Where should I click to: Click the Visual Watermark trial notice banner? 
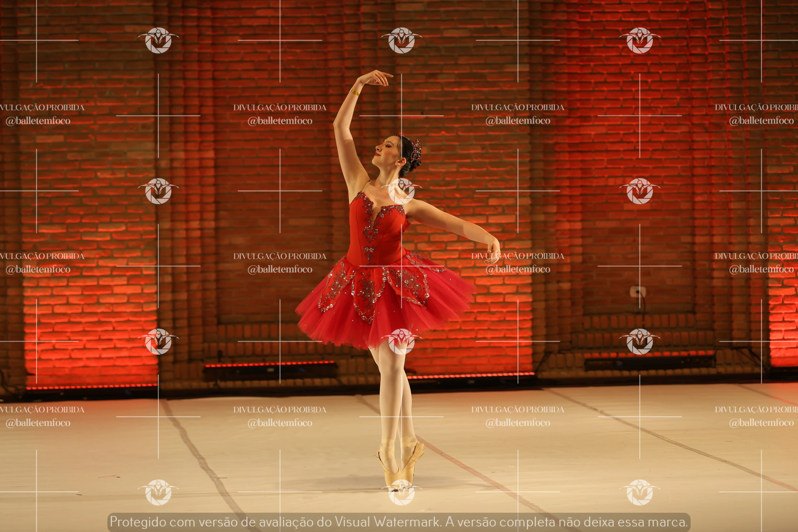[399, 521]
